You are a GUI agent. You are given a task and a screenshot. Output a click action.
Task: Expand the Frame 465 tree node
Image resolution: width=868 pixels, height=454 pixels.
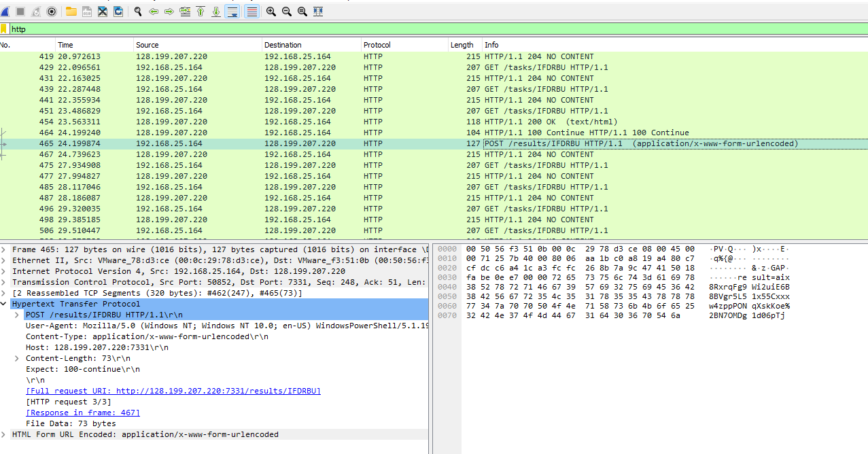(x=4, y=249)
